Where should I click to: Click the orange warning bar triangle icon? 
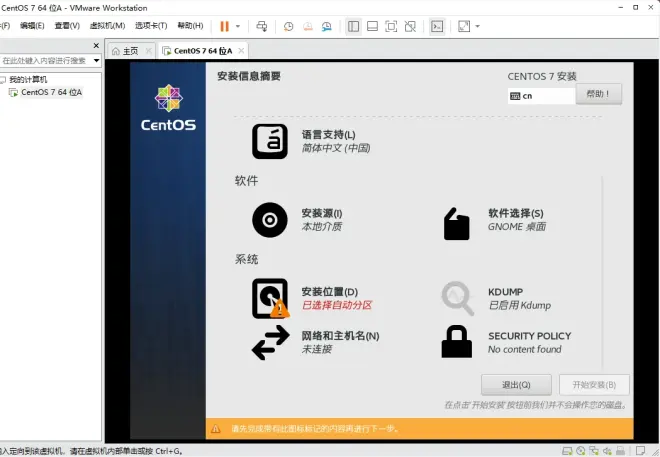click(216, 429)
